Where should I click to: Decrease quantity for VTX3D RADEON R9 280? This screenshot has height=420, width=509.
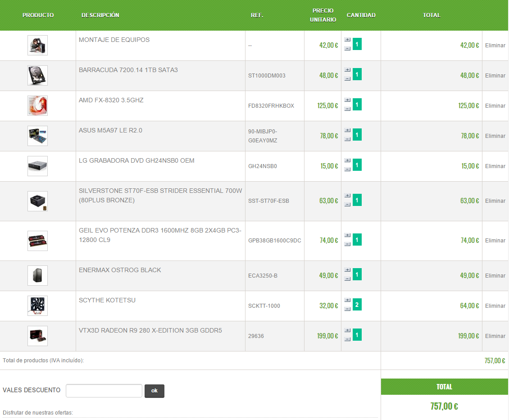[x=347, y=339]
